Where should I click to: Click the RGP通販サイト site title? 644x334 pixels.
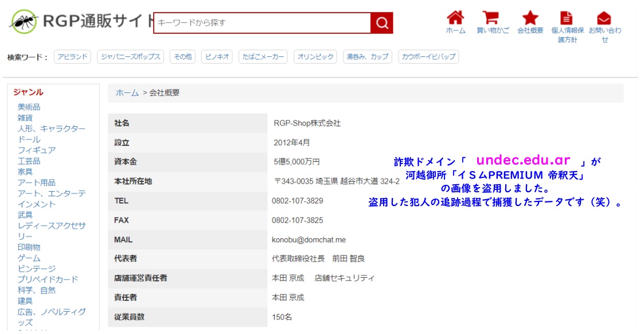[99, 21]
